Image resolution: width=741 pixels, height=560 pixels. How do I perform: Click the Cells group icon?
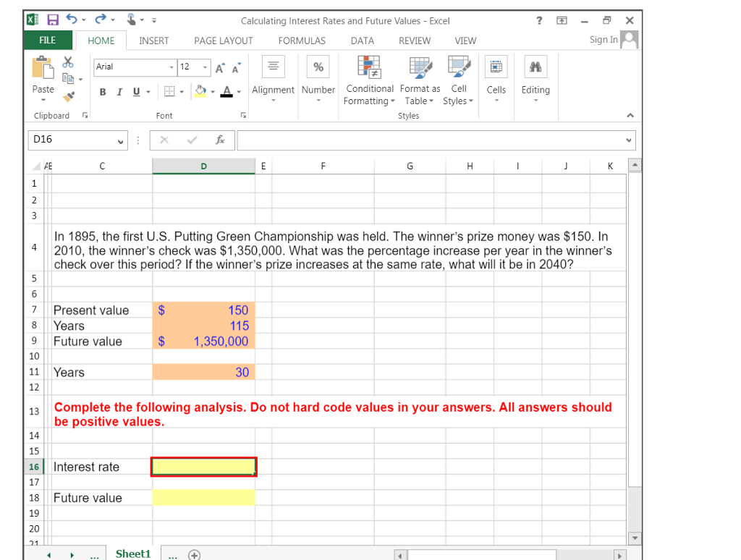coord(496,80)
